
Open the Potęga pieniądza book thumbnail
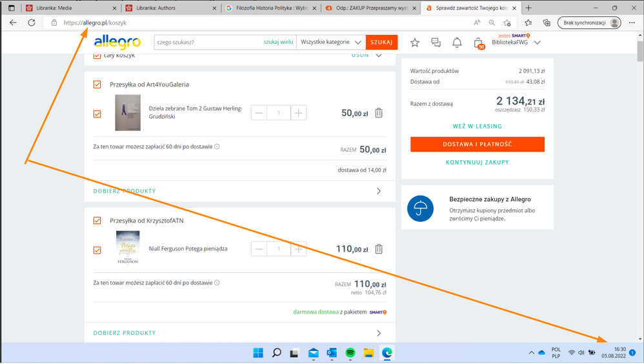(128, 248)
